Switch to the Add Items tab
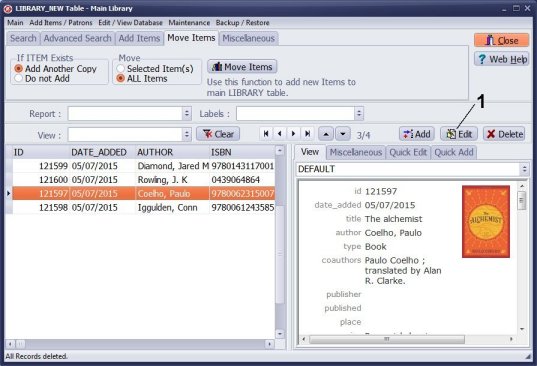This screenshot has width=537, height=366. coord(139,38)
